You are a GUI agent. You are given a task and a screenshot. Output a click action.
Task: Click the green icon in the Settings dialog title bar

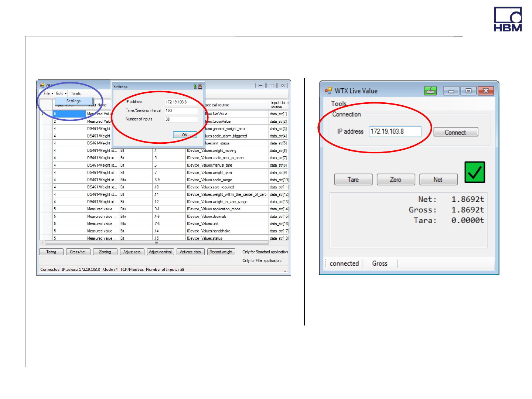pyautogui.click(x=195, y=86)
